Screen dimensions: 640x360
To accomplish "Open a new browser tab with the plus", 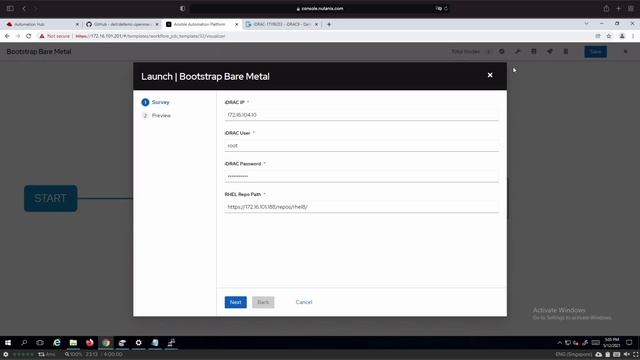I will point(329,24).
